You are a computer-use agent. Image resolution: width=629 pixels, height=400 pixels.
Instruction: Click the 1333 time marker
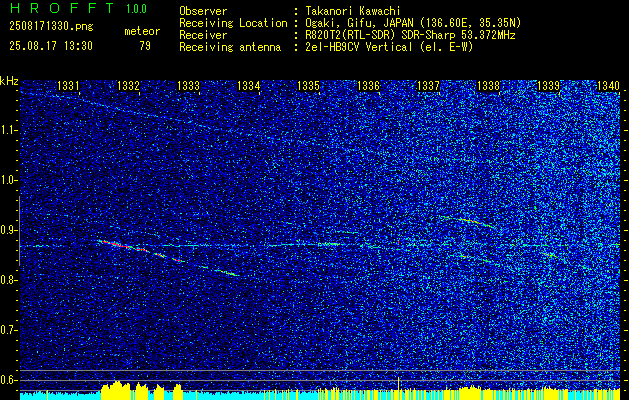(x=188, y=85)
